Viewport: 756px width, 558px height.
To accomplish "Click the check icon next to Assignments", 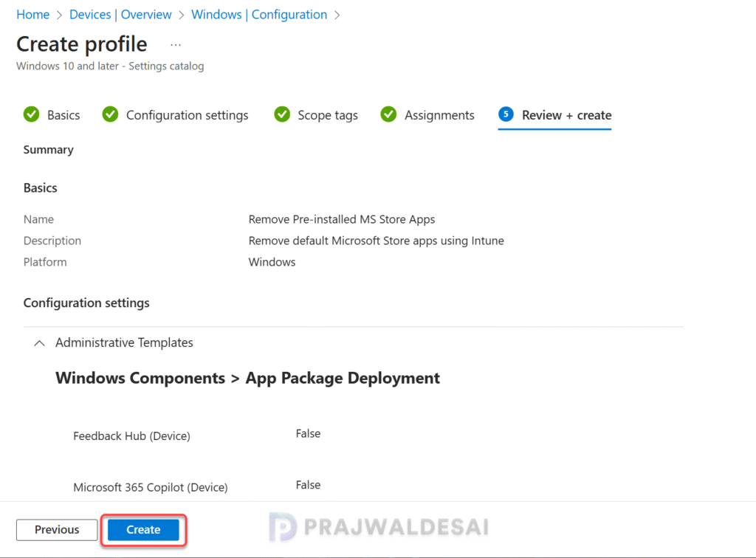I will point(388,114).
